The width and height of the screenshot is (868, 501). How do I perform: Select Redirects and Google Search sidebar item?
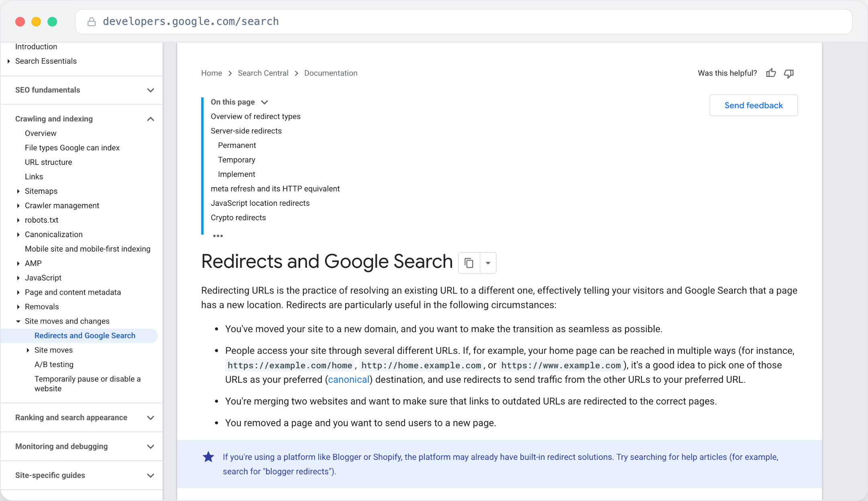tap(80, 336)
